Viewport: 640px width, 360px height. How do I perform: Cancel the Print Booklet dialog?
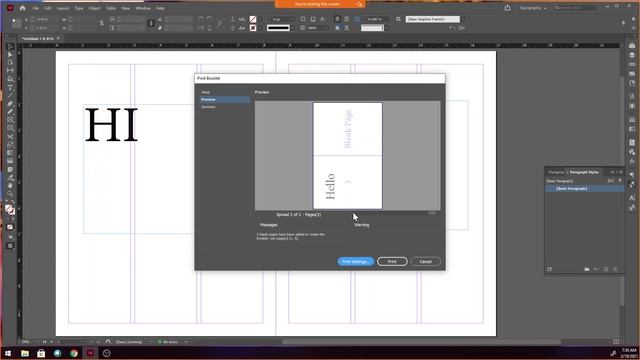pyautogui.click(x=425, y=262)
